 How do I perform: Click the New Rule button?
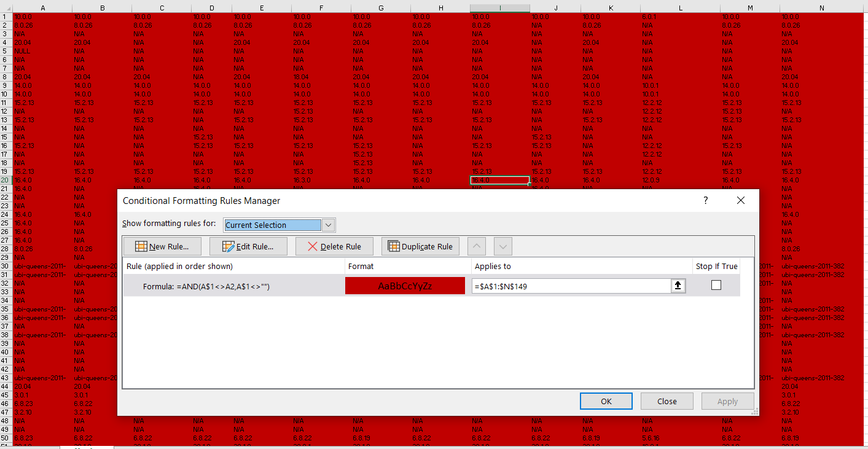tap(162, 246)
